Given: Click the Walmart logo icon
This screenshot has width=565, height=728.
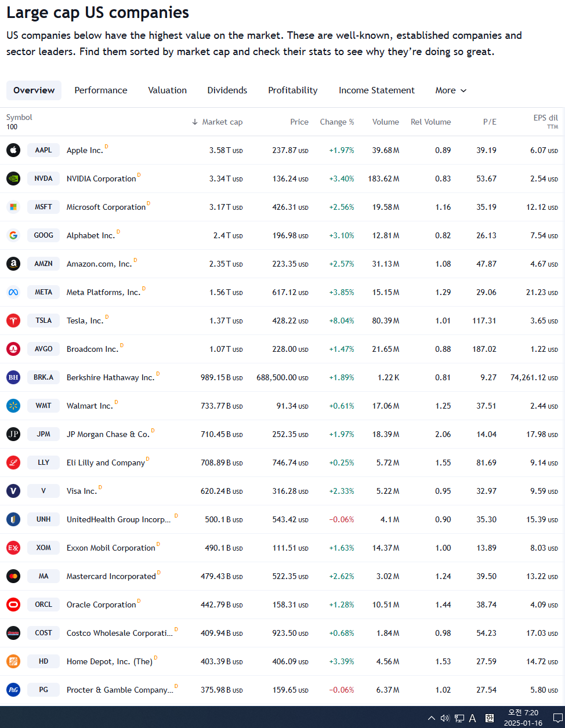Looking at the screenshot, I should 13,406.
